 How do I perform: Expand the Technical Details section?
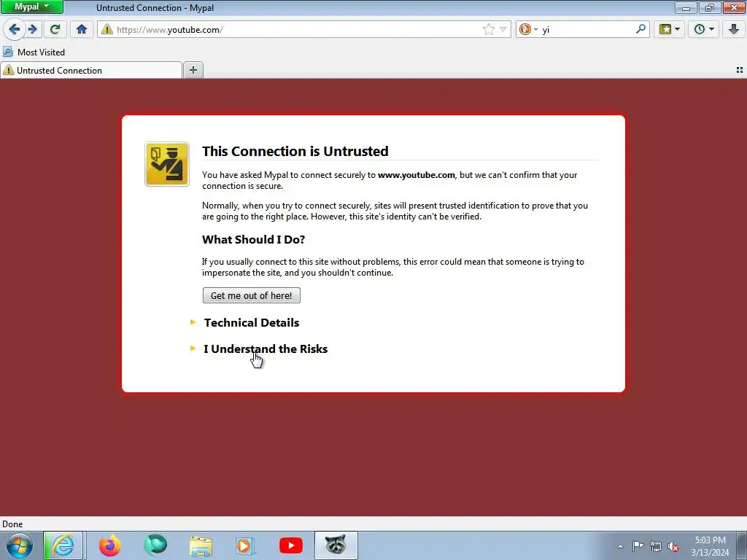pos(252,322)
